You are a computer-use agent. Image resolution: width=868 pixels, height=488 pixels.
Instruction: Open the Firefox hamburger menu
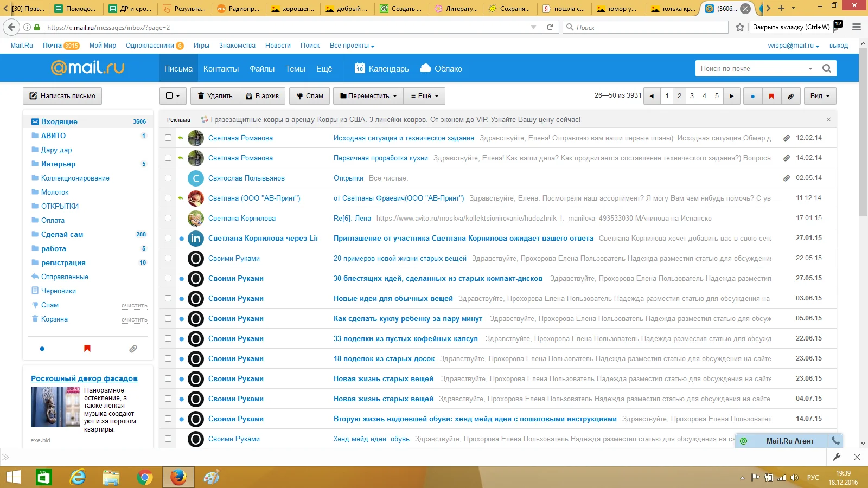pyautogui.click(x=857, y=27)
